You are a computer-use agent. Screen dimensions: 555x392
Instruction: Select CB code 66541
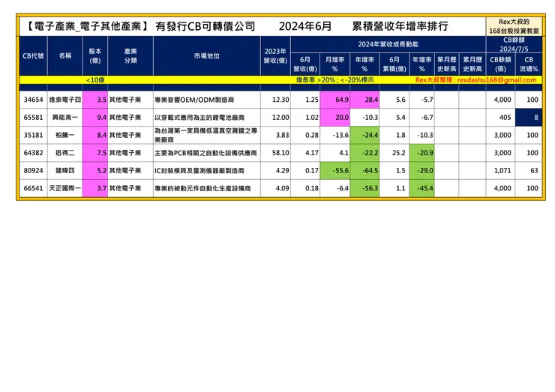coord(33,188)
